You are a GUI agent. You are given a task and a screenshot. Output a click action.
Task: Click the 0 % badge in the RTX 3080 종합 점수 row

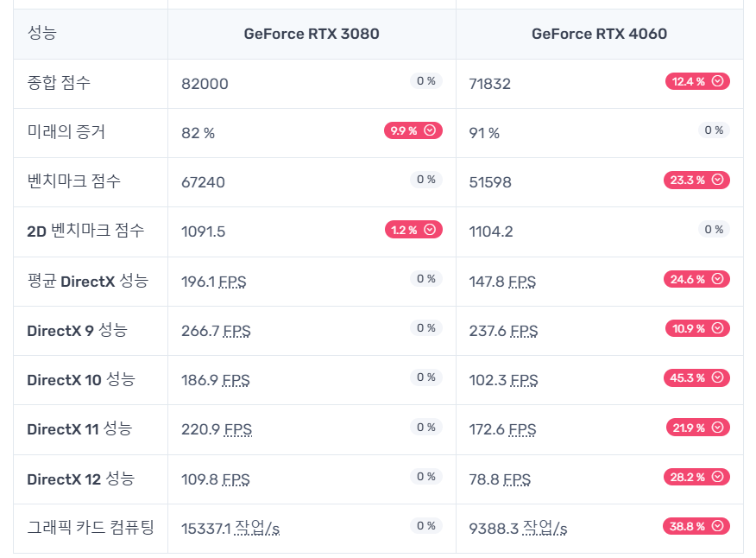click(426, 81)
